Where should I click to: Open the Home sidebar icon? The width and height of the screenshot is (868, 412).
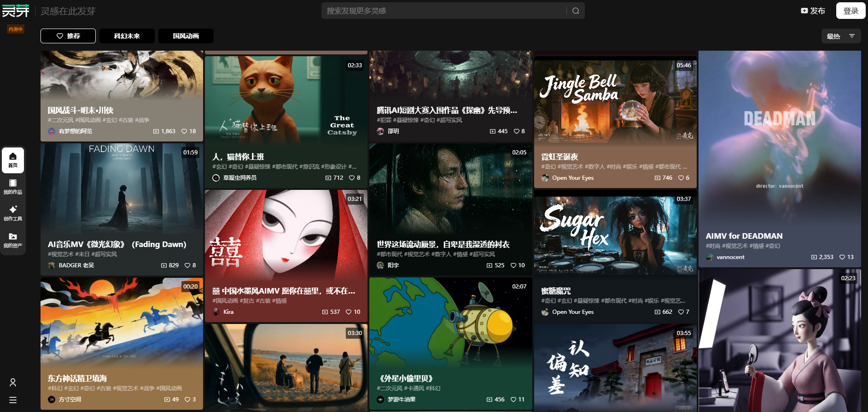(x=13, y=160)
